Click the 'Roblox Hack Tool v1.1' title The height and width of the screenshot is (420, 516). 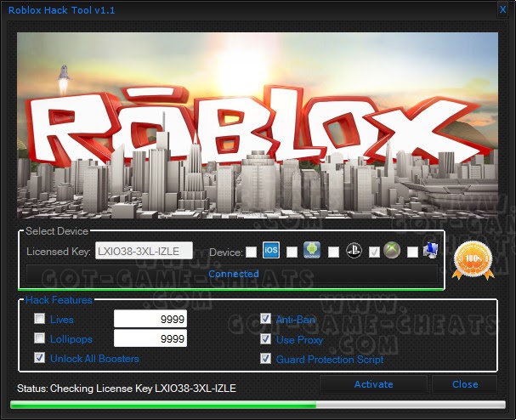pyautogui.click(x=62, y=10)
